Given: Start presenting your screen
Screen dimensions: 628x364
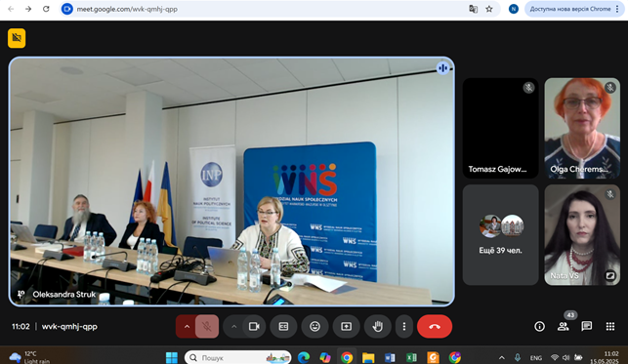Looking at the screenshot, I should tap(346, 326).
